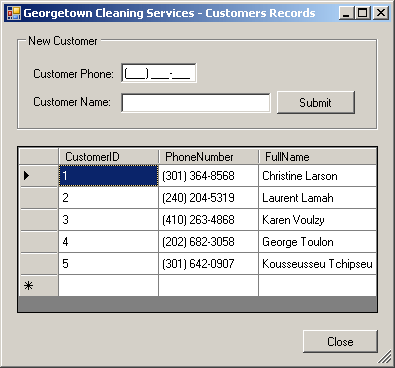Sort by the PhoneNumber column header
The height and width of the screenshot is (368, 395).
tap(208, 157)
